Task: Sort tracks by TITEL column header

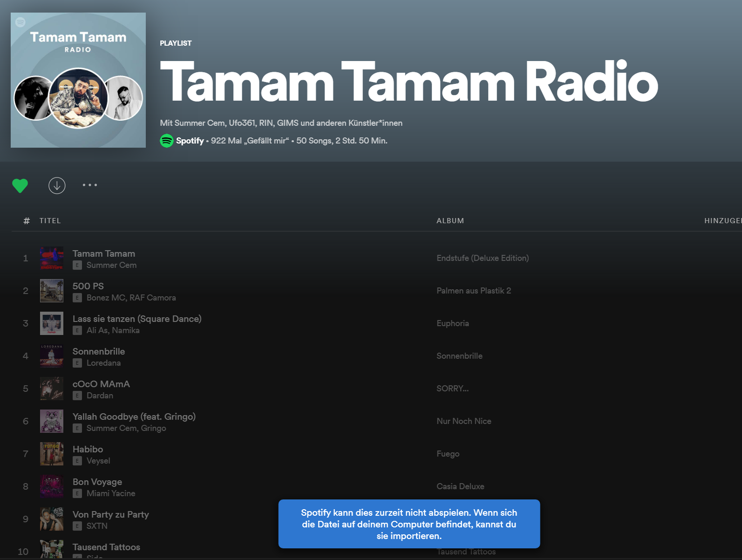Action: click(x=50, y=221)
